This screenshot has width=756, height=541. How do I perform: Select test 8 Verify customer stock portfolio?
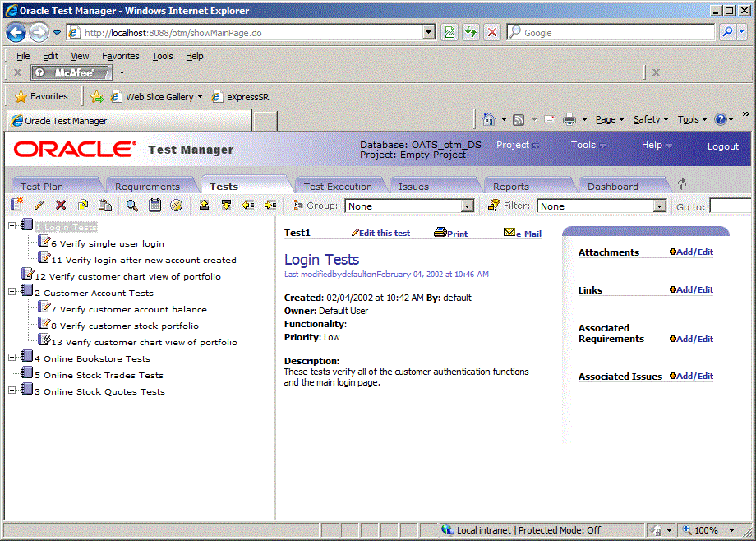tap(125, 326)
